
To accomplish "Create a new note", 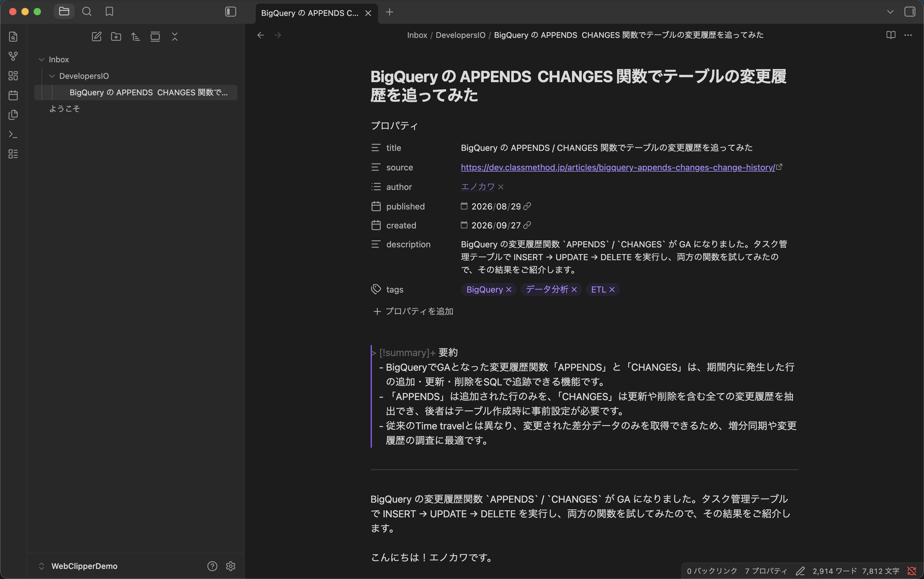I will [x=97, y=37].
